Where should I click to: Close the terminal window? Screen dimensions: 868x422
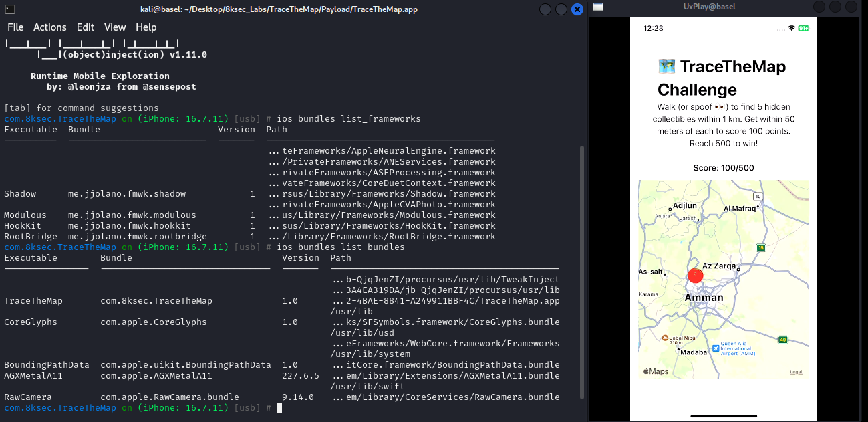click(579, 9)
